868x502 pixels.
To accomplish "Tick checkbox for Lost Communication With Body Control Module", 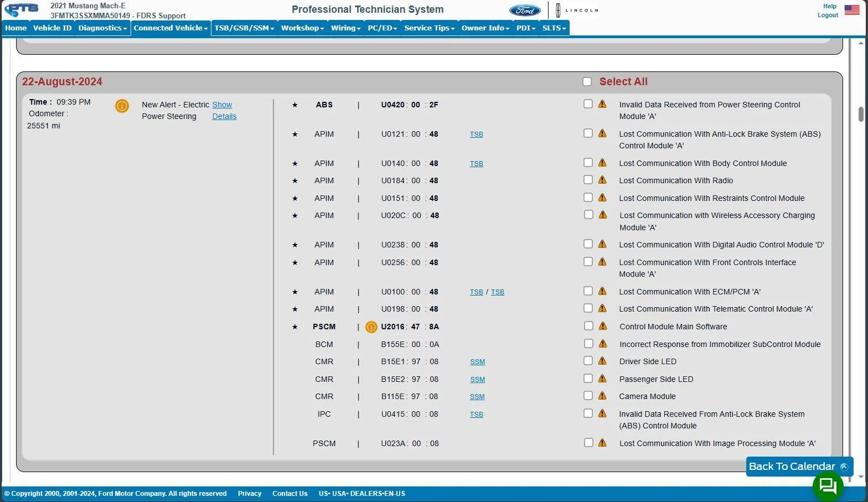I will pos(588,163).
